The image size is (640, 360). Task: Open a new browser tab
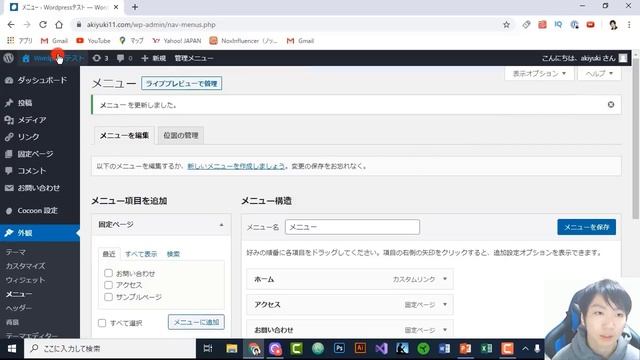pos(135,7)
